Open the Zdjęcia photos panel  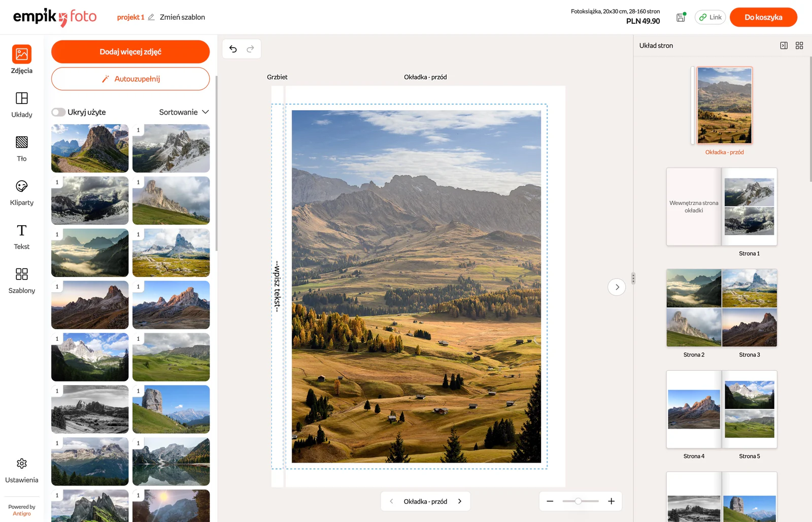click(21, 59)
